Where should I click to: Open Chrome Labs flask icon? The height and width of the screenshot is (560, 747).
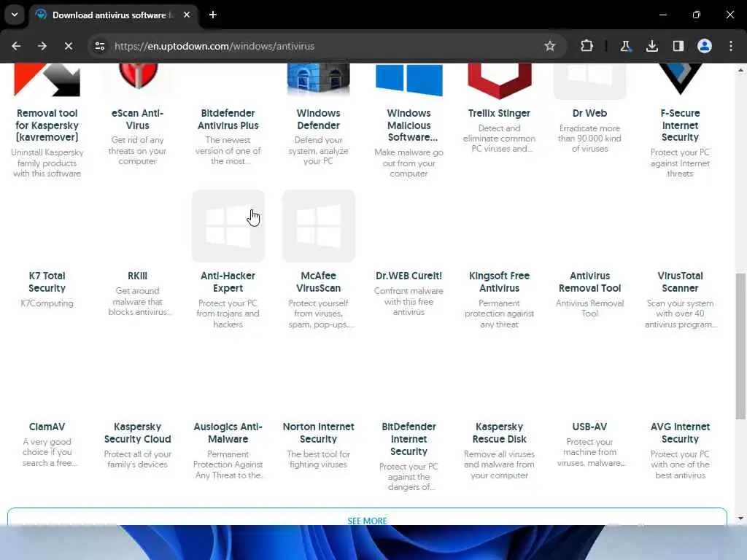click(x=625, y=46)
